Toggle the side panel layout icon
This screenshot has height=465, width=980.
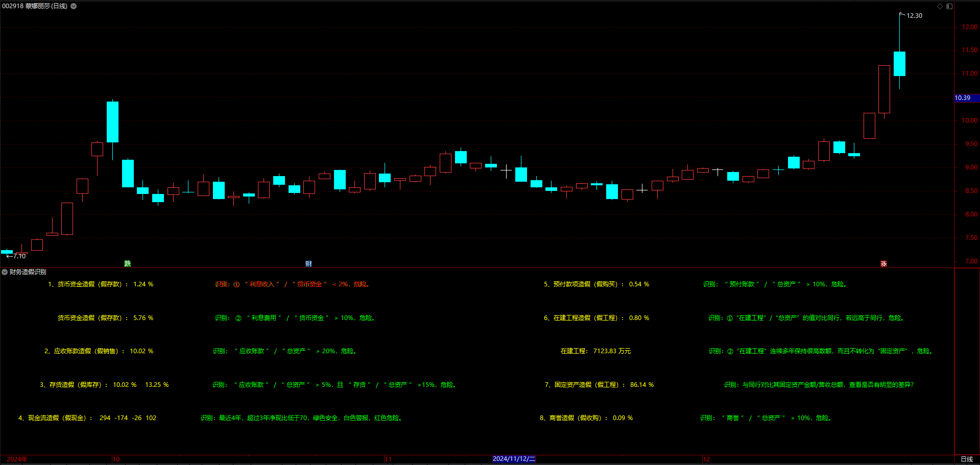pyautogui.click(x=949, y=6)
